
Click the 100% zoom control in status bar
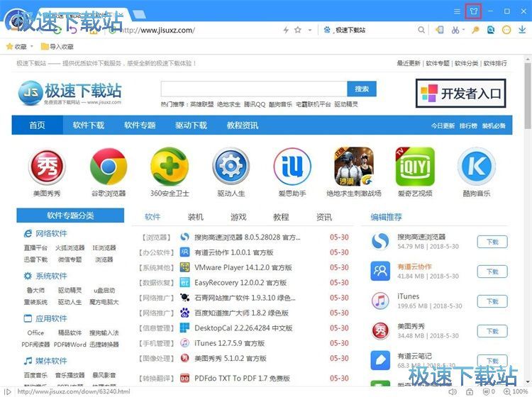(x=516, y=391)
